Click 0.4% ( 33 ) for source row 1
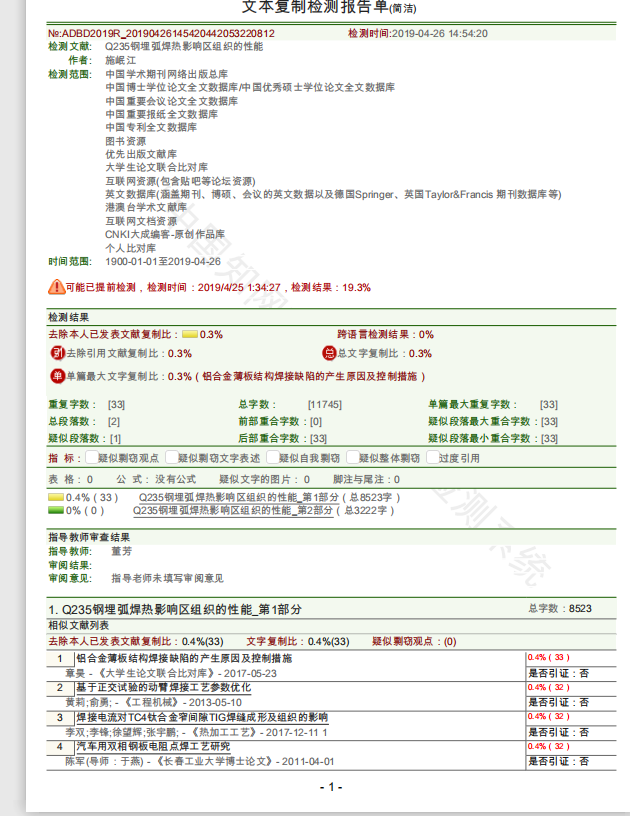Screen dimensions: 630x816 tap(548, 657)
